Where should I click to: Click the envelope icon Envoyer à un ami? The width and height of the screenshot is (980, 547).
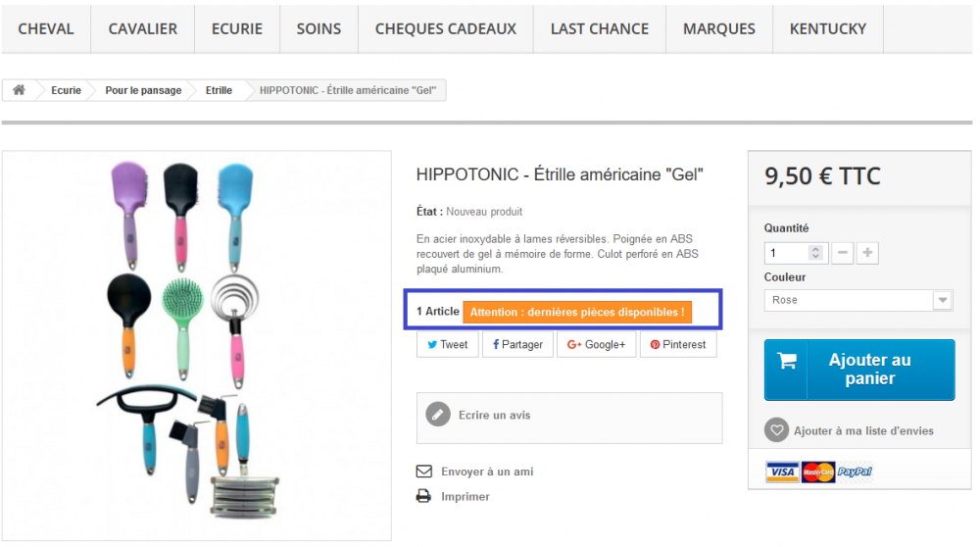click(423, 472)
